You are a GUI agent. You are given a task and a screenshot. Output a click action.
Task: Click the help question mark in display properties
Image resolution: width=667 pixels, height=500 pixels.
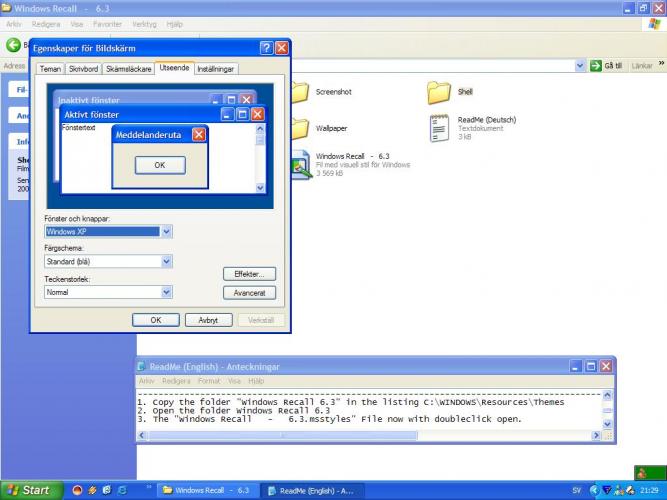point(266,48)
